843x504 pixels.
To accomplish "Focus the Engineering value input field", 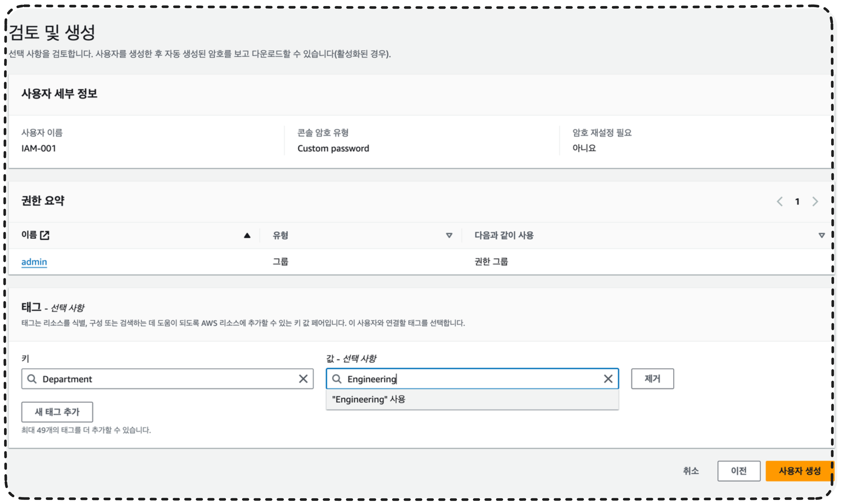I will click(x=476, y=379).
